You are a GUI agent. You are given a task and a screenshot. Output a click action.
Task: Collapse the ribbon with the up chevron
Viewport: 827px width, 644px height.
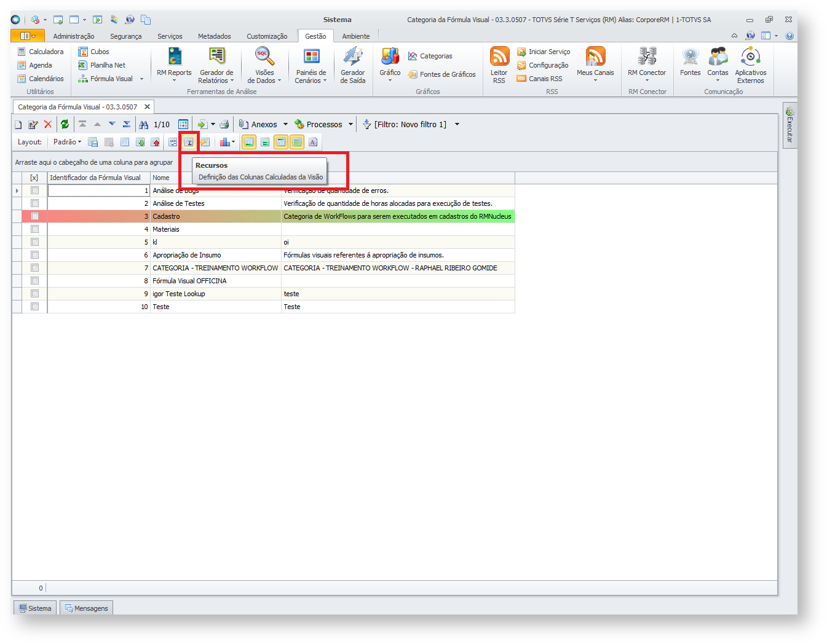(734, 36)
